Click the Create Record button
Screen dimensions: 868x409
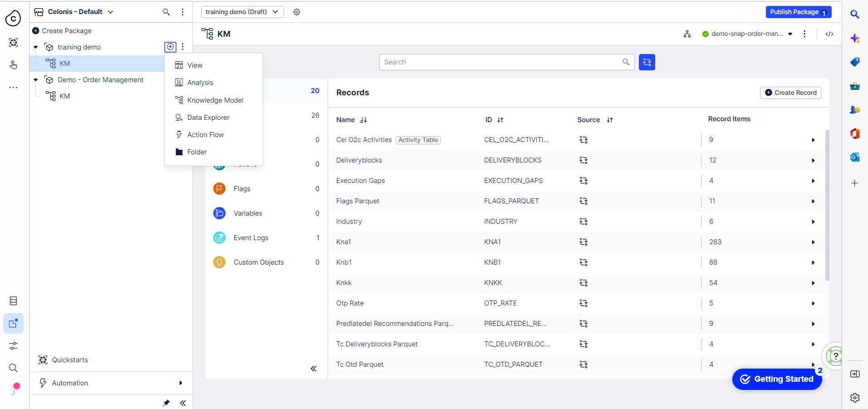click(790, 93)
